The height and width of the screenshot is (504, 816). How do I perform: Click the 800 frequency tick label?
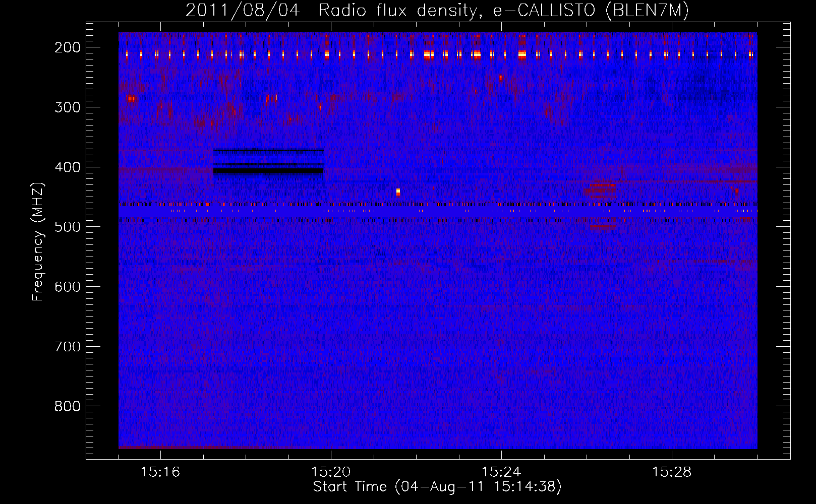(x=68, y=406)
